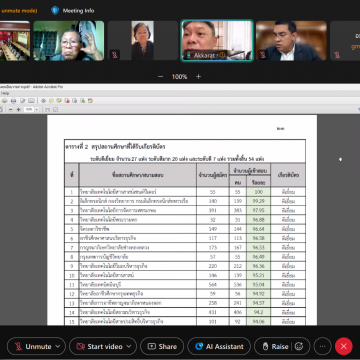
Task: Open the more options ellipsis menu
Action: (322, 346)
